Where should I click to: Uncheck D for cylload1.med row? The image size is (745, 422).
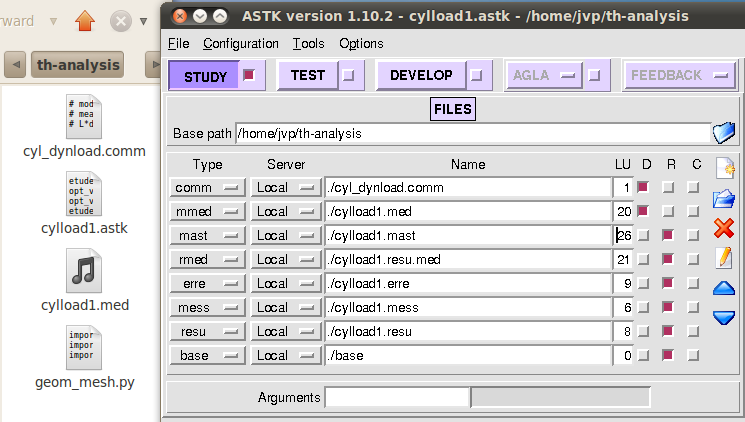[x=643, y=211]
